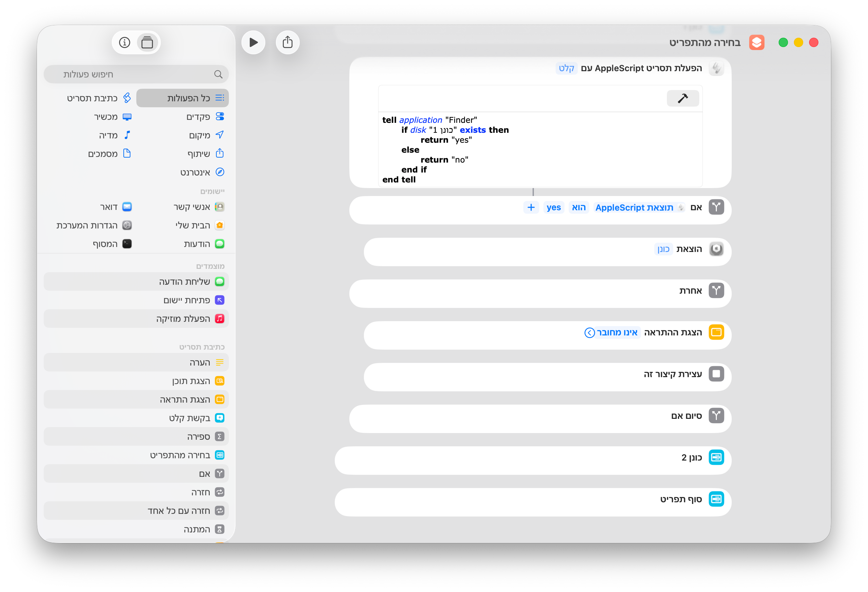The image size is (868, 592).
Task: Click the yes value token
Action: (553, 207)
